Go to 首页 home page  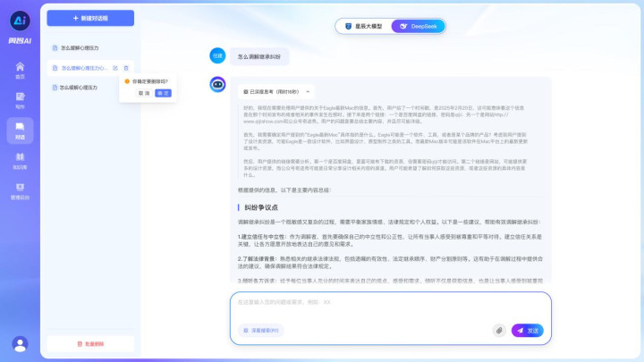(x=20, y=71)
